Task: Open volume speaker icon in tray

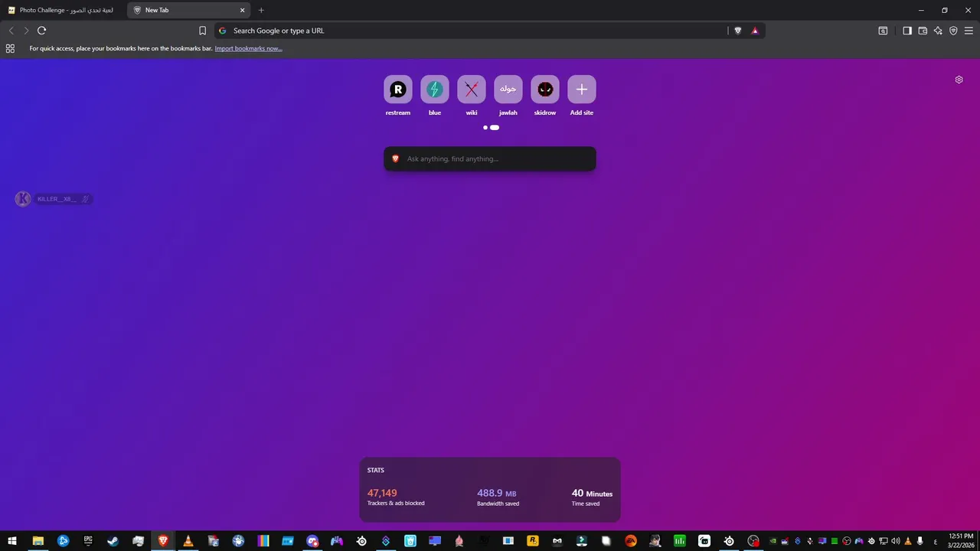Action: pyautogui.click(x=895, y=541)
